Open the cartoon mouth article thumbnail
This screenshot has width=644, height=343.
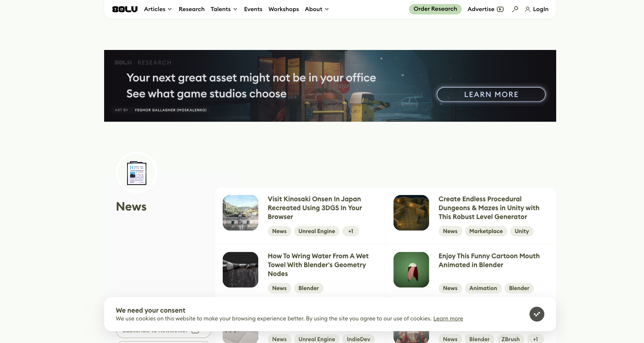pos(411,270)
